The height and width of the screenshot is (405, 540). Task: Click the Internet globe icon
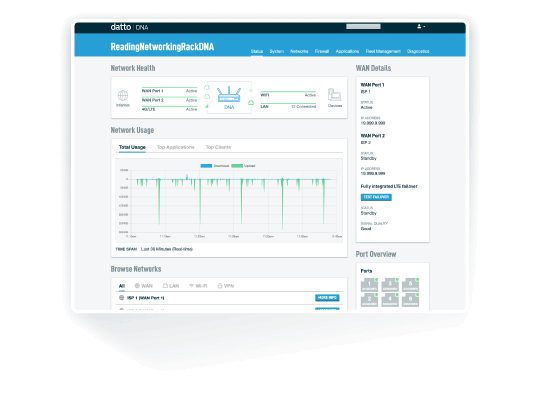tap(123, 95)
